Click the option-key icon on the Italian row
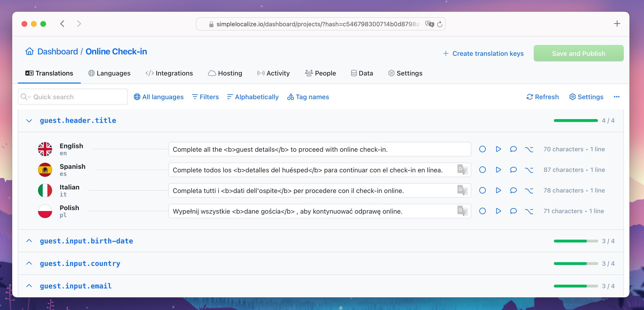 529,191
